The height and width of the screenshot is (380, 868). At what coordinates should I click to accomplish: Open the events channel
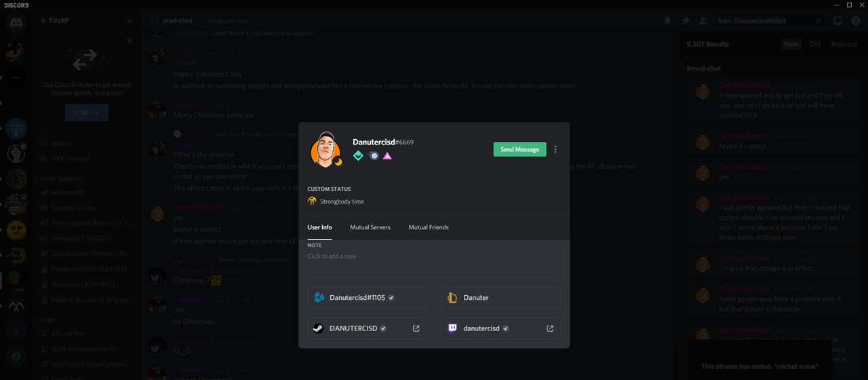[87, 143]
